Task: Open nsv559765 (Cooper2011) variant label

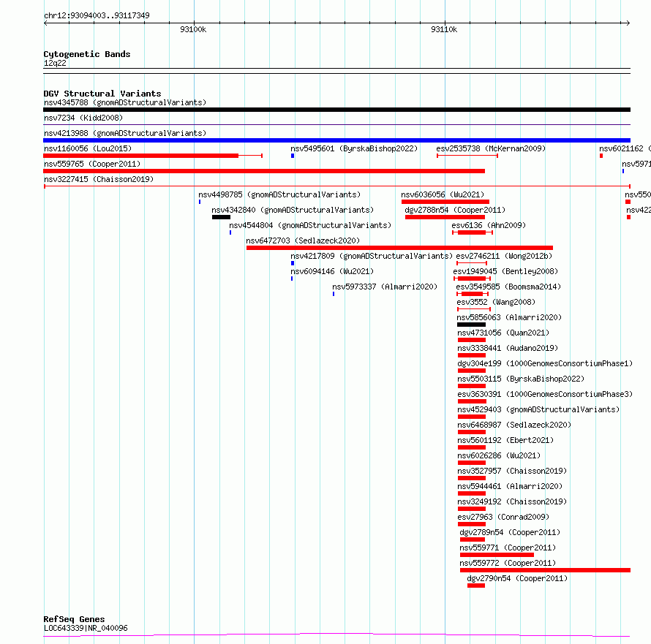Action: pyautogui.click(x=92, y=164)
